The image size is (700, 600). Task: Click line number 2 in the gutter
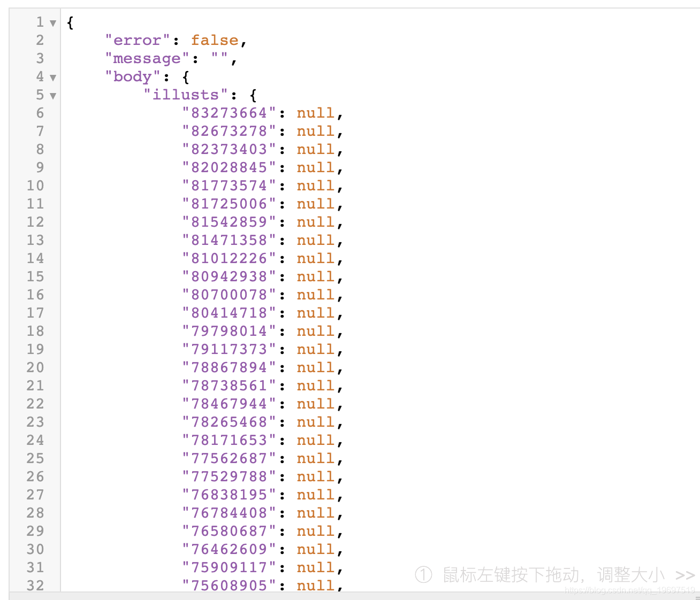(40, 40)
